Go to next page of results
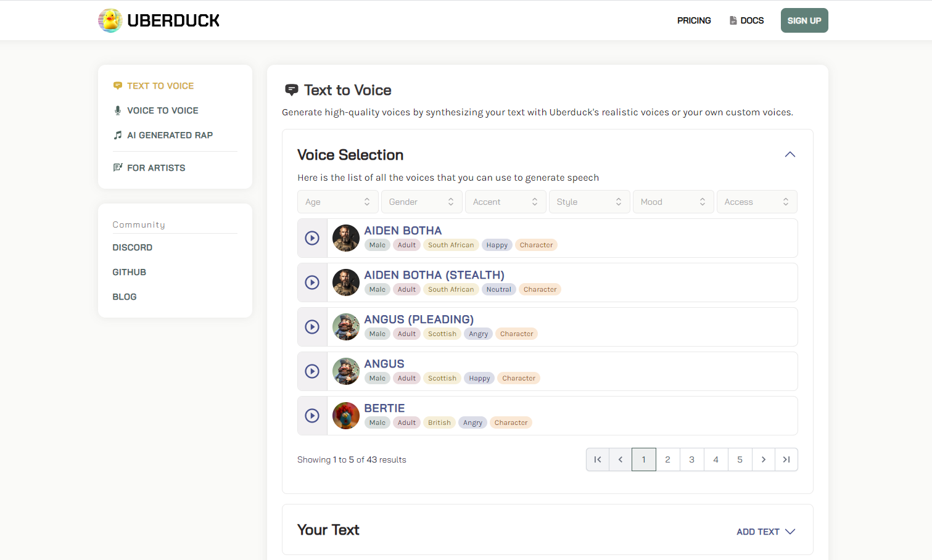 [x=764, y=459]
